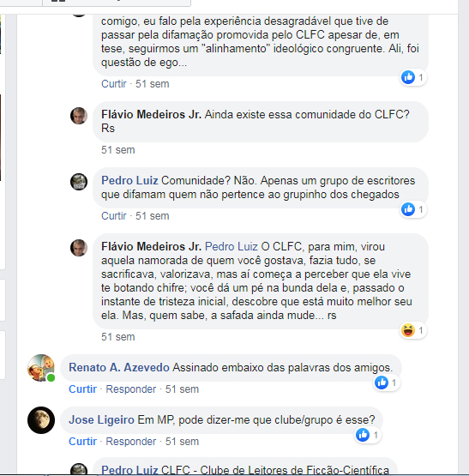Click Curtir under Pedro Luiz's Comunidade comment

[x=114, y=216]
